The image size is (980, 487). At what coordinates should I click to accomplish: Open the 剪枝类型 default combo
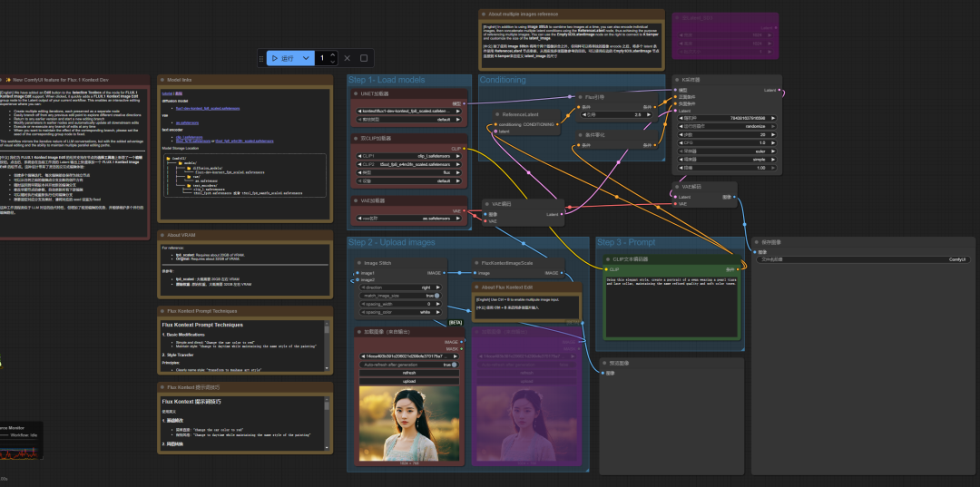(x=410, y=119)
